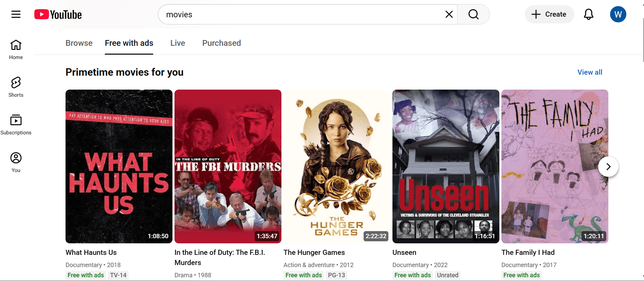Open the notifications bell
Image resolution: width=644 pixels, height=281 pixels.
click(x=588, y=14)
